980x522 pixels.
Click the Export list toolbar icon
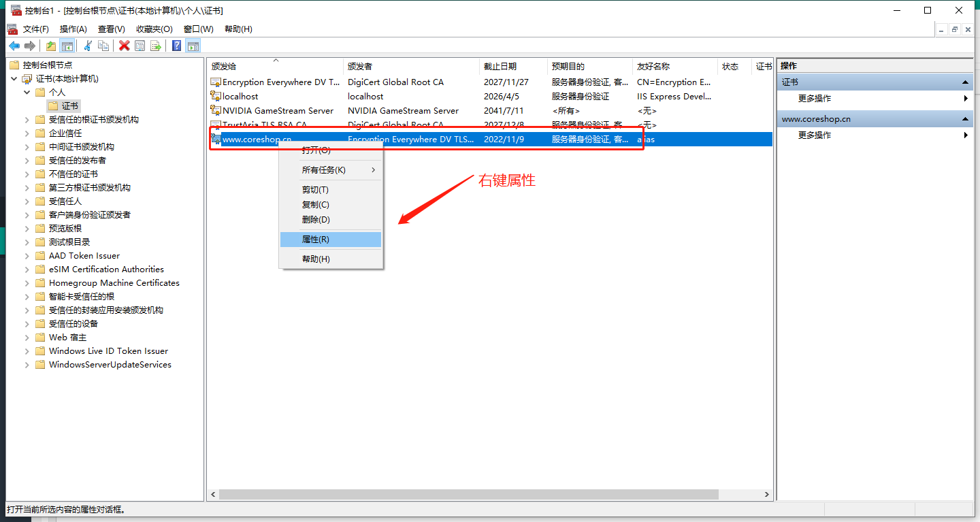click(156, 46)
